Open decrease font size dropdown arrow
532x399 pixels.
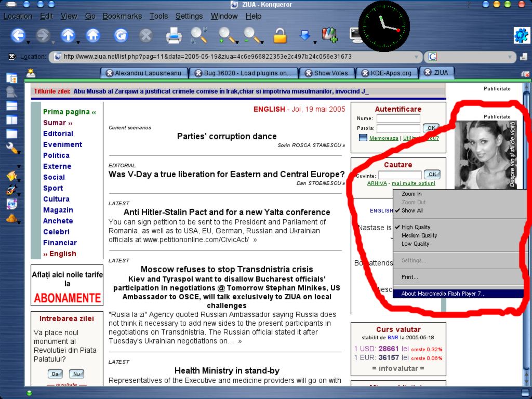[x=262, y=43]
